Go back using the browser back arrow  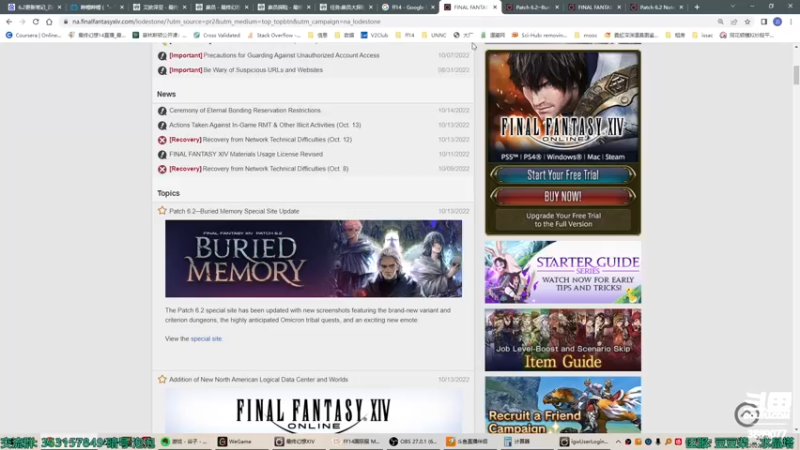(9, 22)
